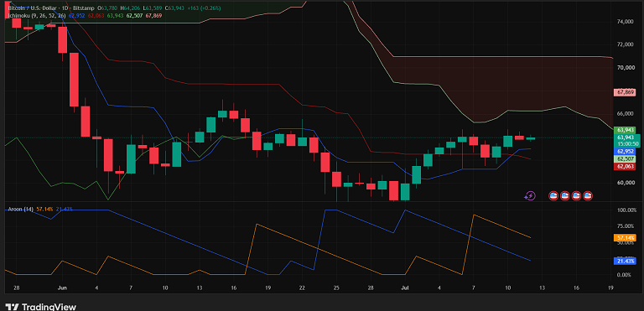Click the orange 57.14% value in the Aroon legend
This screenshot has width=644, height=311.
pos(44,209)
